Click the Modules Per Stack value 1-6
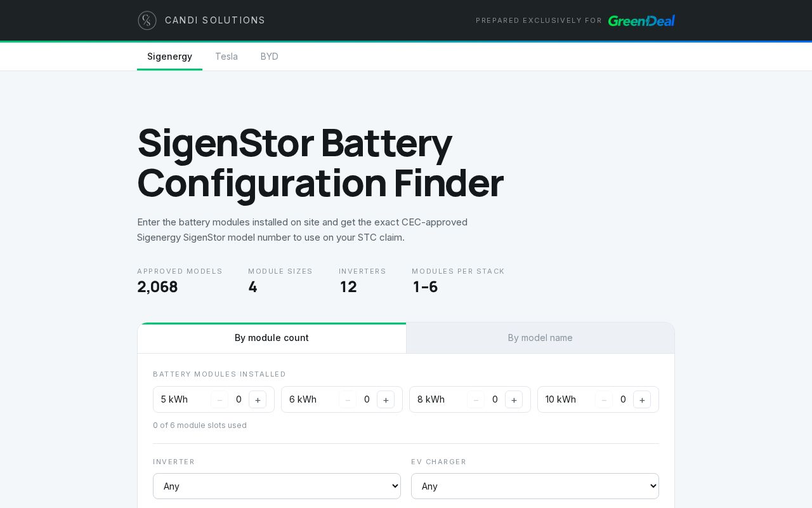 pyautogui.click(x=425, y=287)
